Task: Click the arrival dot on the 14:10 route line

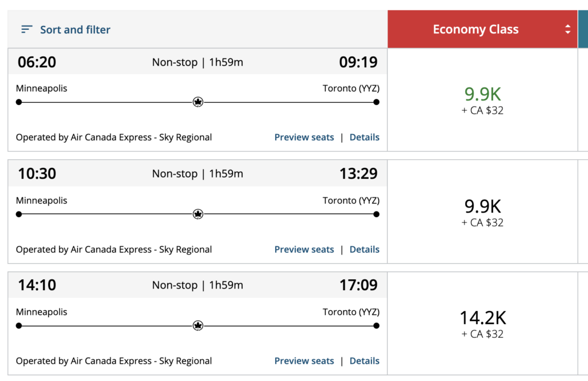Action: [376, 325]
